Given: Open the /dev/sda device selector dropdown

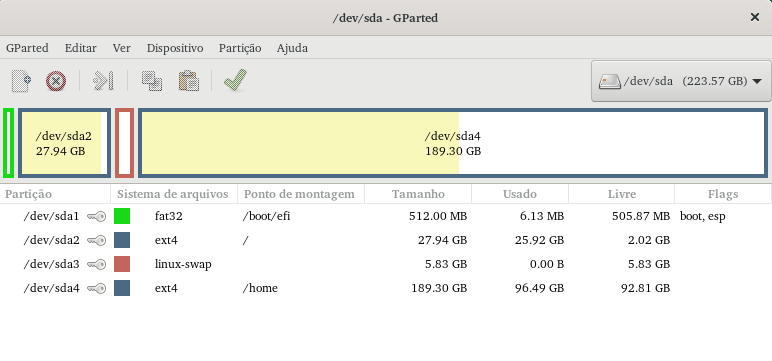Looking at the screenshot, I should pyautogui.click(x=680, y=81).
